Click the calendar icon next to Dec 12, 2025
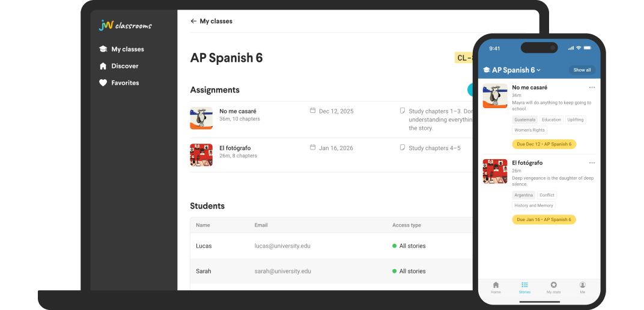 tap(312, 111)
